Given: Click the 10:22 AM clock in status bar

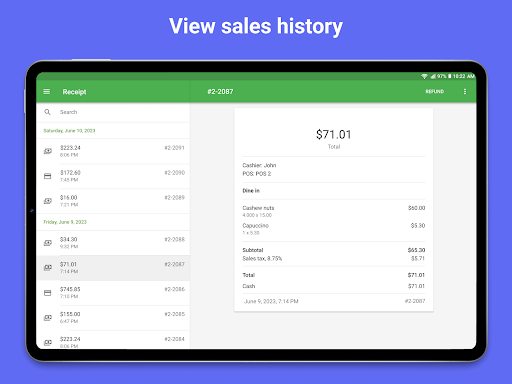Looking at the screenshot, I should (x=464, y=76).
